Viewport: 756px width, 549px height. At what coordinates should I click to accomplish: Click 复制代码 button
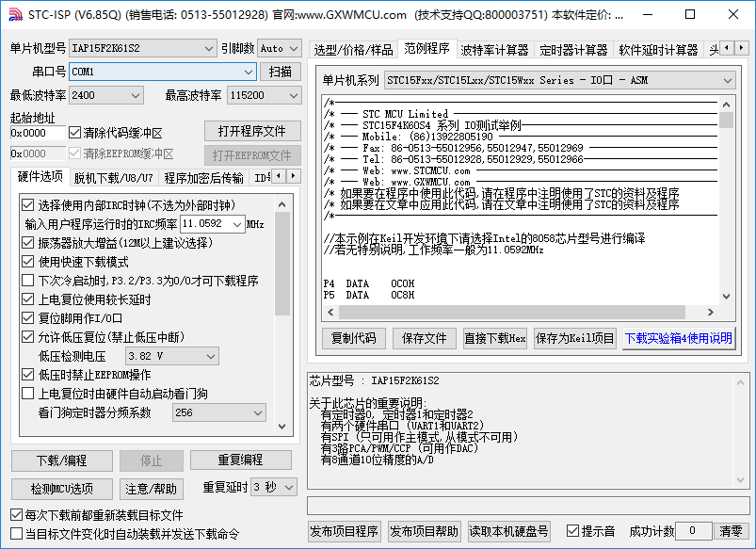(353, 338)
